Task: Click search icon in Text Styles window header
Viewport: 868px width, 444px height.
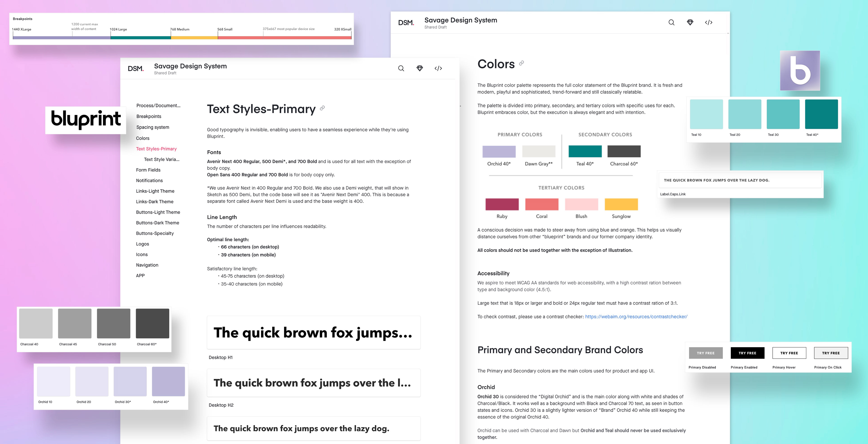Action: coord(401,68)
